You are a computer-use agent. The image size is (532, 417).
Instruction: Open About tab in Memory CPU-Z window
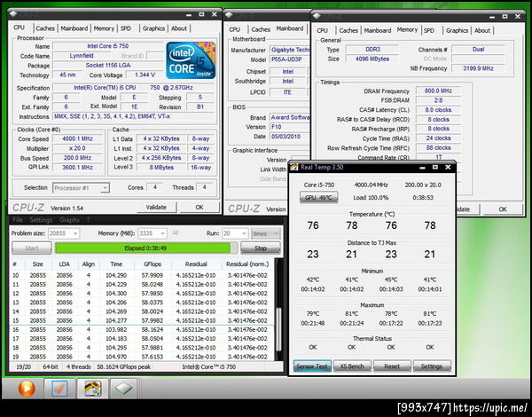pos(482,30)
